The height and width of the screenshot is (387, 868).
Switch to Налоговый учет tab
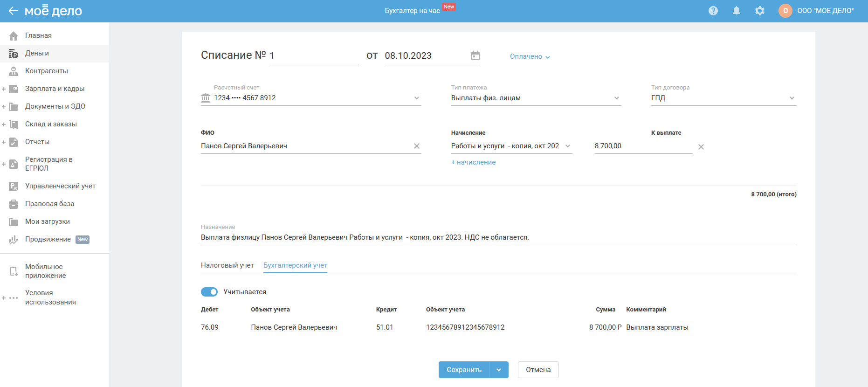(x=227, y=265)
